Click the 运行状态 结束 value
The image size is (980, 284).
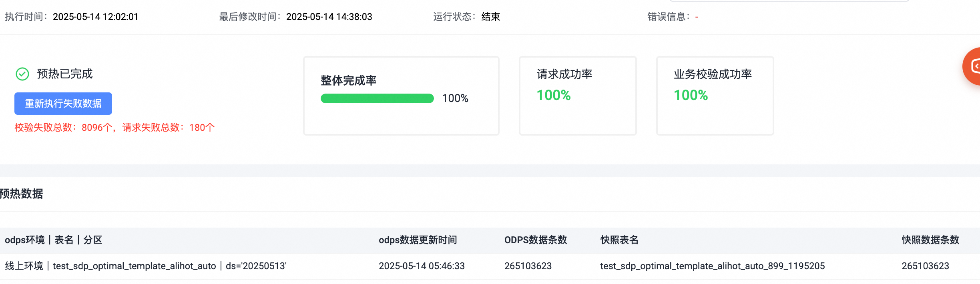(x=491, y=17)
